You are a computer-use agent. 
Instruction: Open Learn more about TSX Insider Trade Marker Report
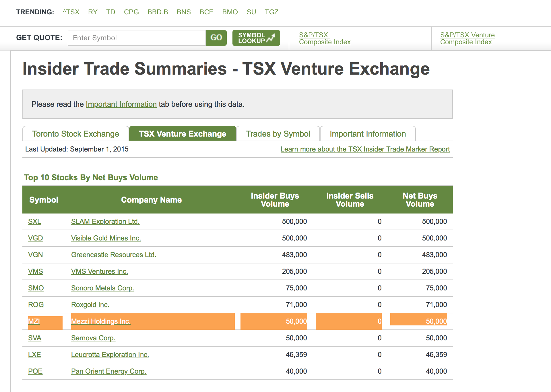click(x=365, y=149)
